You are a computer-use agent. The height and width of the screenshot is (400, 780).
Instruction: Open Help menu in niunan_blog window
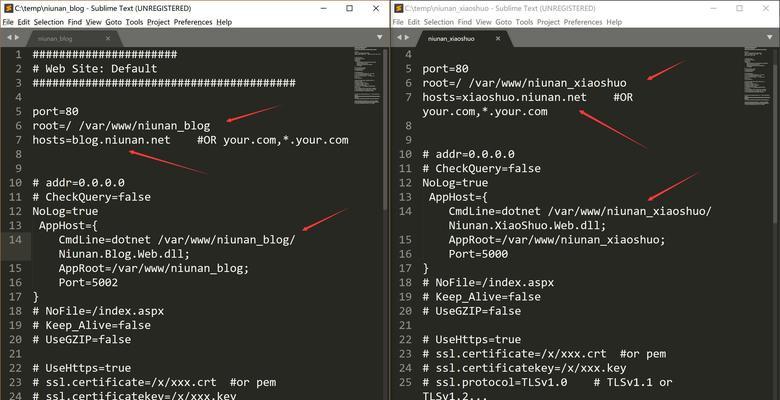coord(224,22)
